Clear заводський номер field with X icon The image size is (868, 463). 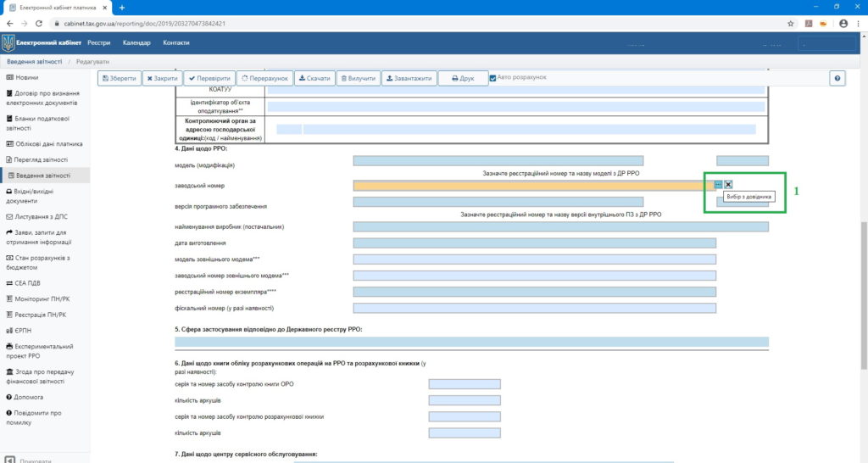728,184
